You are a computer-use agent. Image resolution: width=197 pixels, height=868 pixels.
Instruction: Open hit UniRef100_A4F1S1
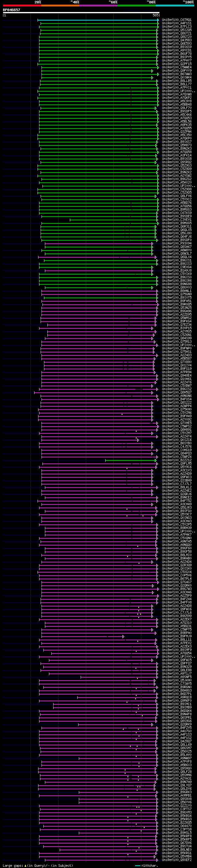click(x=177, y=23)
